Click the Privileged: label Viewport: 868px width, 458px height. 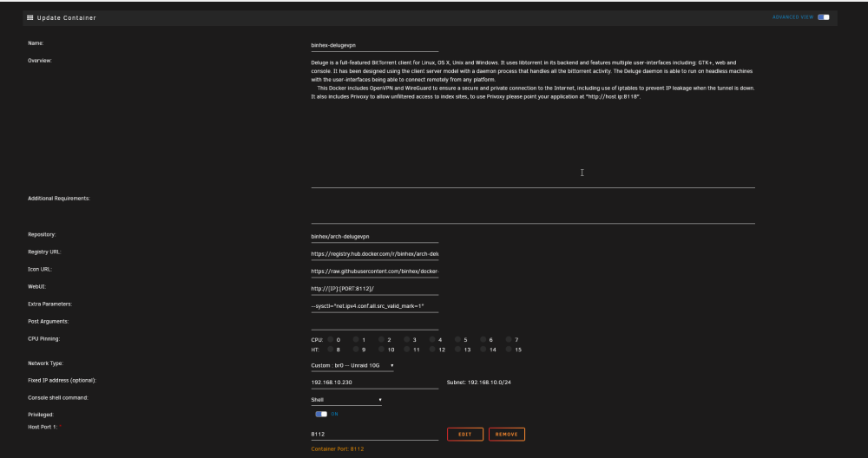tap(41, 415)
